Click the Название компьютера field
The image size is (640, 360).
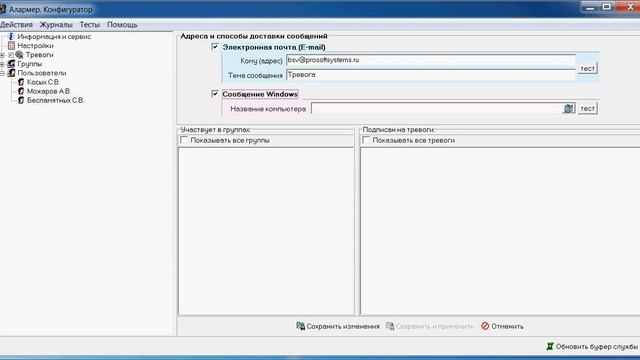click(437, 109)
